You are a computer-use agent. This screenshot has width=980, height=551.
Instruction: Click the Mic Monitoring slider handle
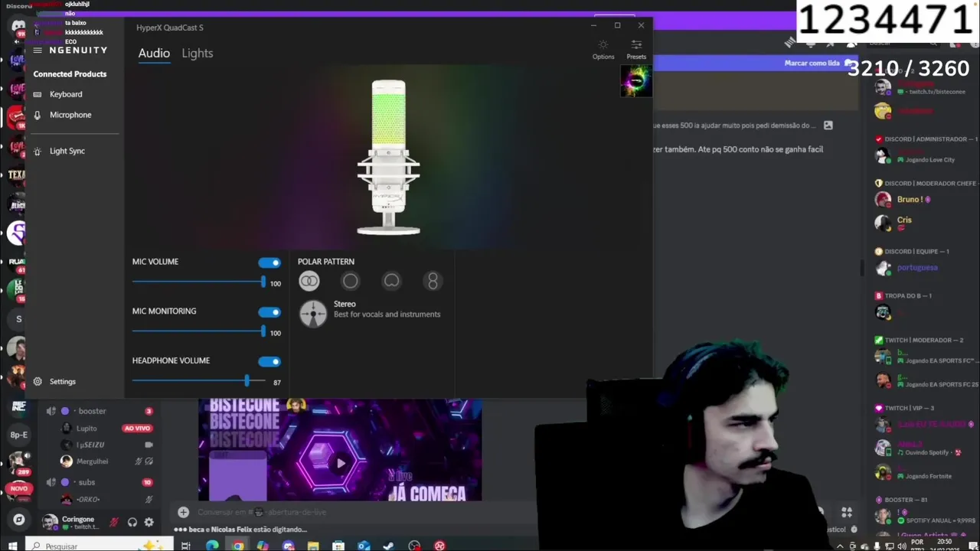point(263,331)
